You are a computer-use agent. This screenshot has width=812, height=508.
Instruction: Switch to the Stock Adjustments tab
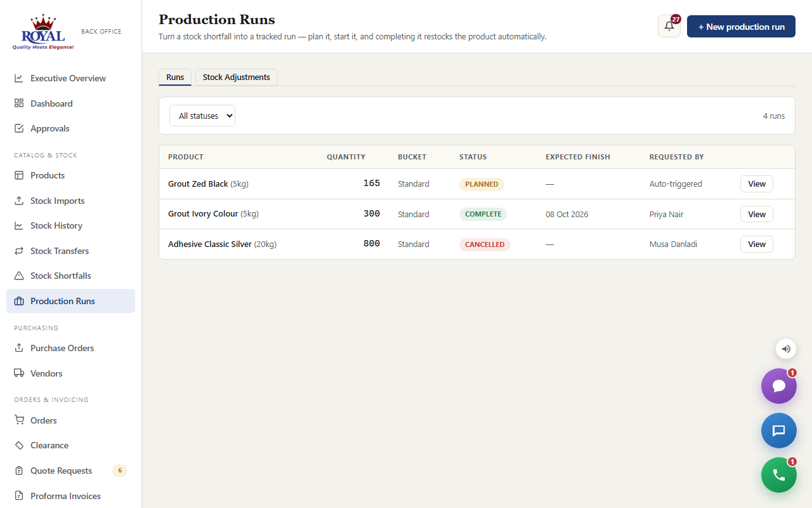(x=236, y=77)
